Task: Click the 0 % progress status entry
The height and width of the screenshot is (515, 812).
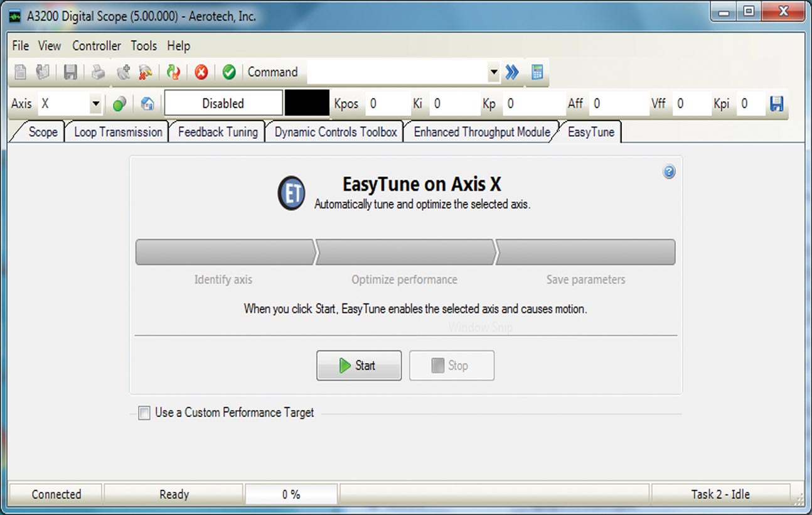Action: pyautogui.click(x=291, y=494)
